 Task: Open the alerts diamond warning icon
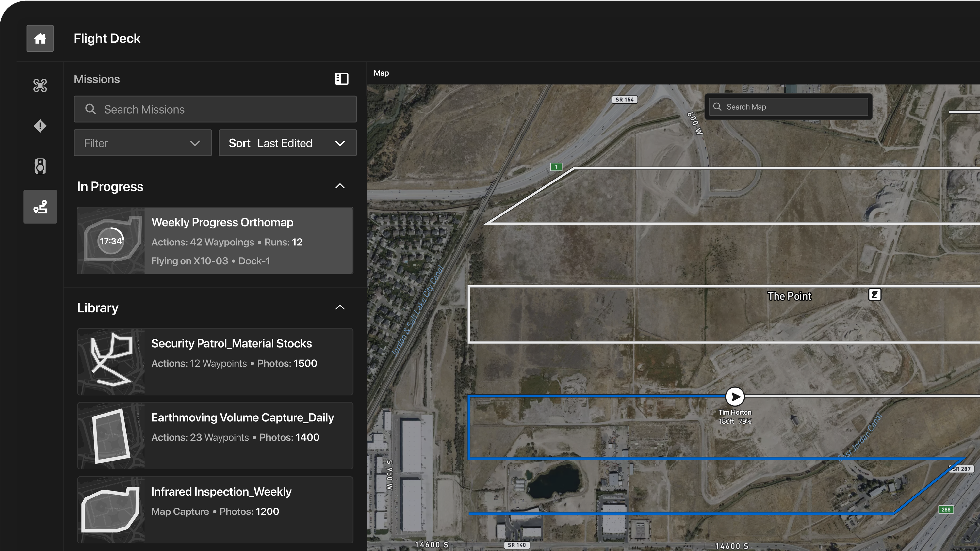tap(40, 126)
